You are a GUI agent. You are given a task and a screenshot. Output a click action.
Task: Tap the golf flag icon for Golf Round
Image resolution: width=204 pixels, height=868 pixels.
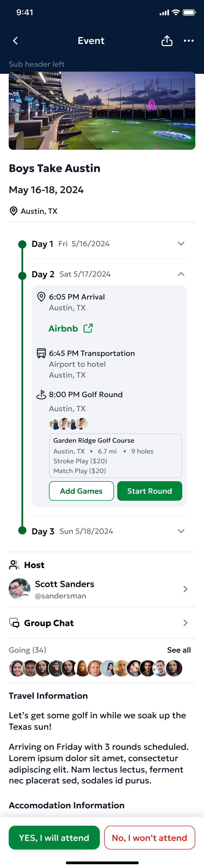(41, 395)
